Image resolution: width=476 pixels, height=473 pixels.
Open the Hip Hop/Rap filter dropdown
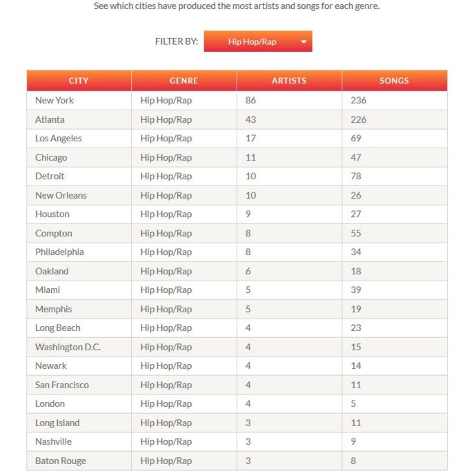pyautogui.click(x=258, y=41)
